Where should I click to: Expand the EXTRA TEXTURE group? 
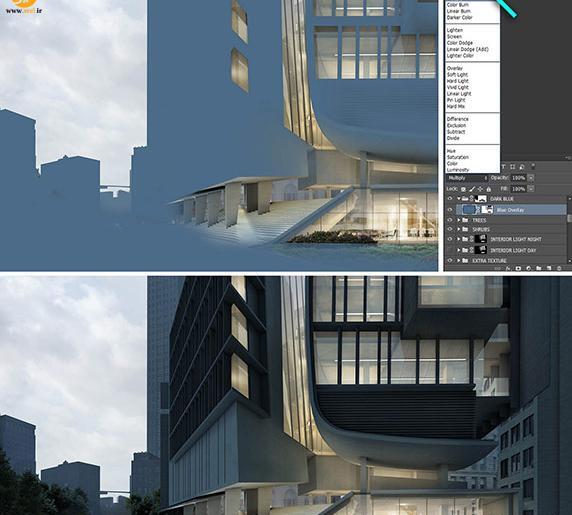click(459, 260)
